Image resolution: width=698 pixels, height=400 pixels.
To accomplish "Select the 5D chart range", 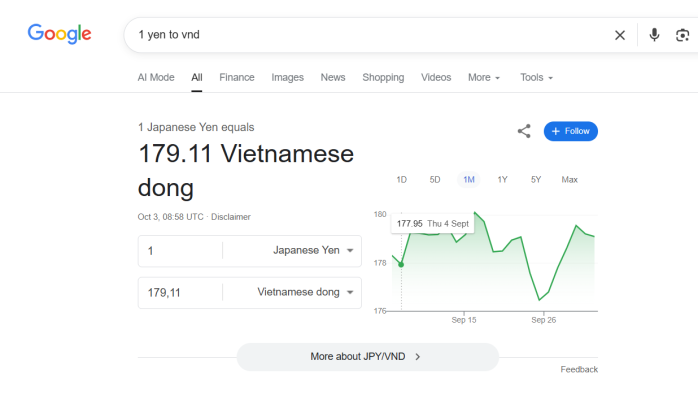I will 435,180.
